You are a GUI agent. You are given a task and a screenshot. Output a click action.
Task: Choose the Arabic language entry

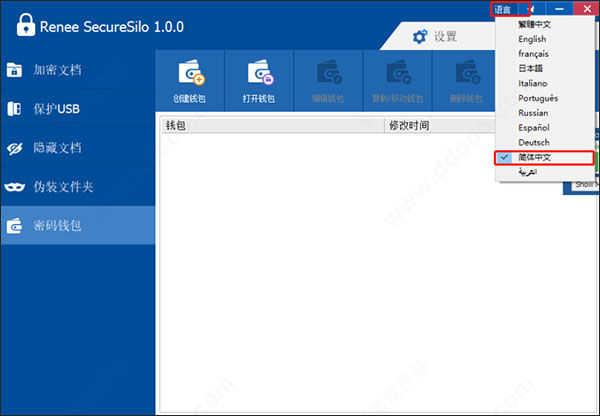coord(545,172)
